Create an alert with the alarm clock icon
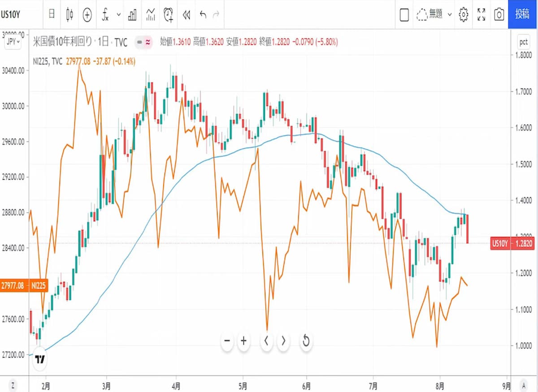 (x=169, y=14)
